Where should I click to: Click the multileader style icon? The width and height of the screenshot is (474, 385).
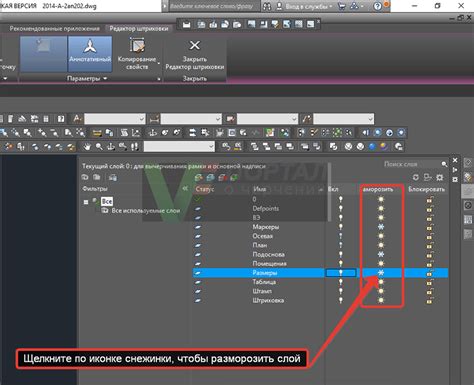click(x=306, y=119)
